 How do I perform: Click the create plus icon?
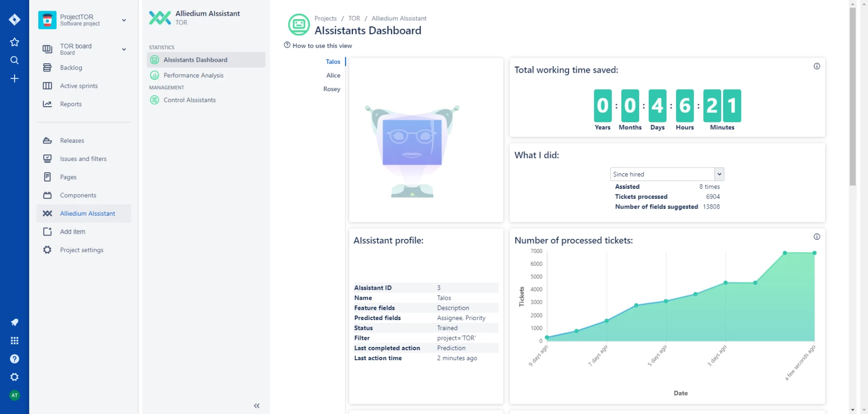[15, 78]
